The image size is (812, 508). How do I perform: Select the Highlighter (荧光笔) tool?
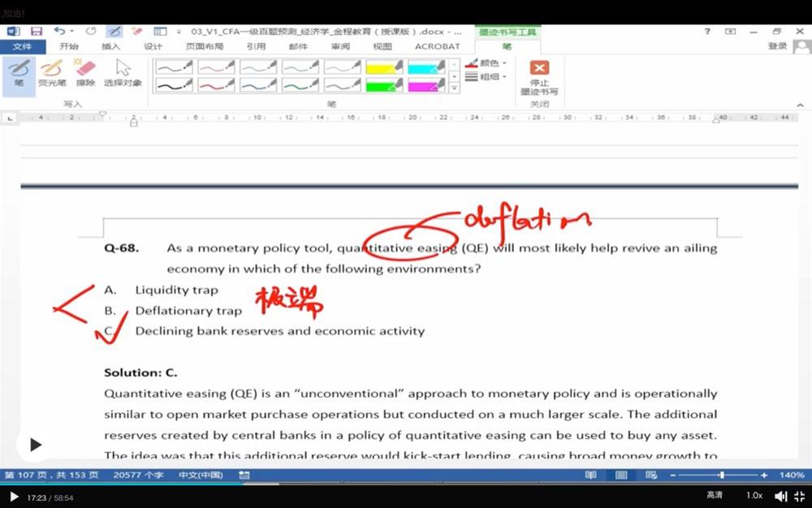coord(53,72)
